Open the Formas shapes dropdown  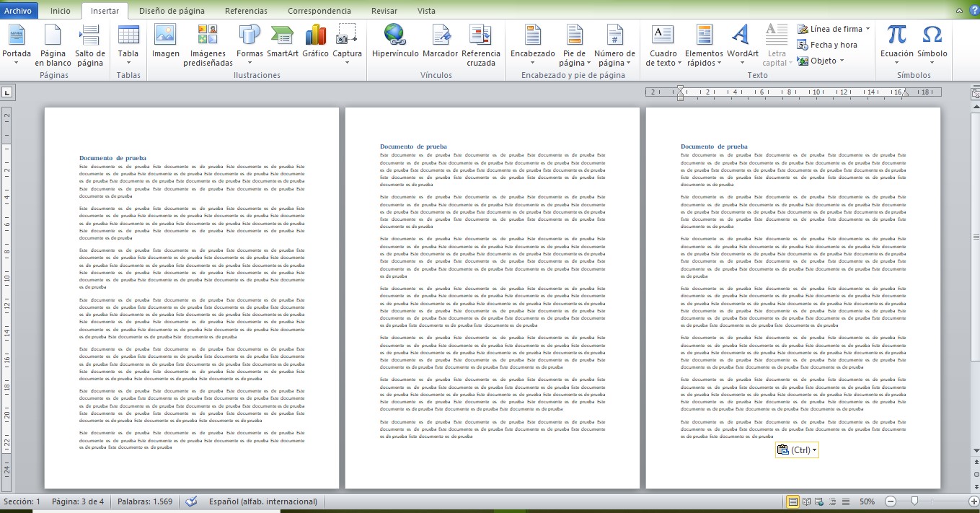tap(248, 45)
